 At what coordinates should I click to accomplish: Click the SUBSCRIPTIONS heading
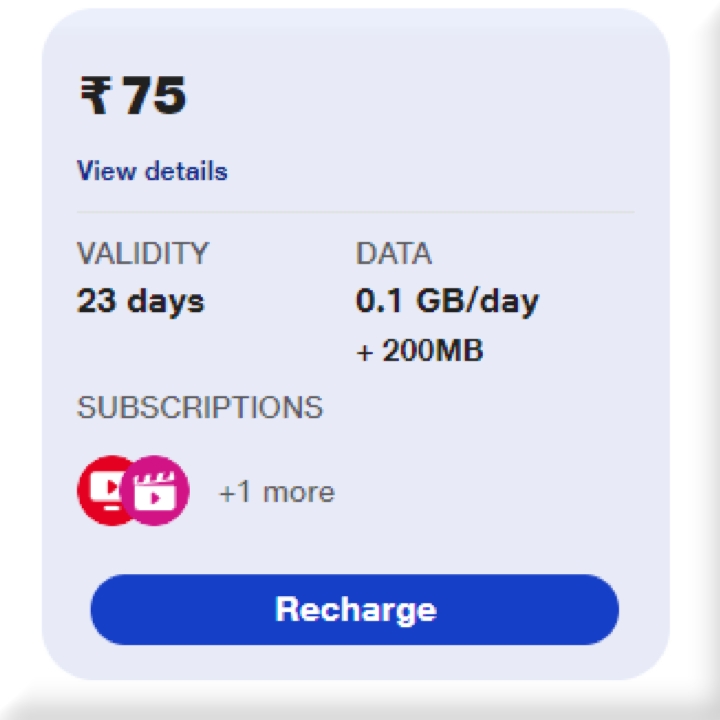tap(200, 407)
